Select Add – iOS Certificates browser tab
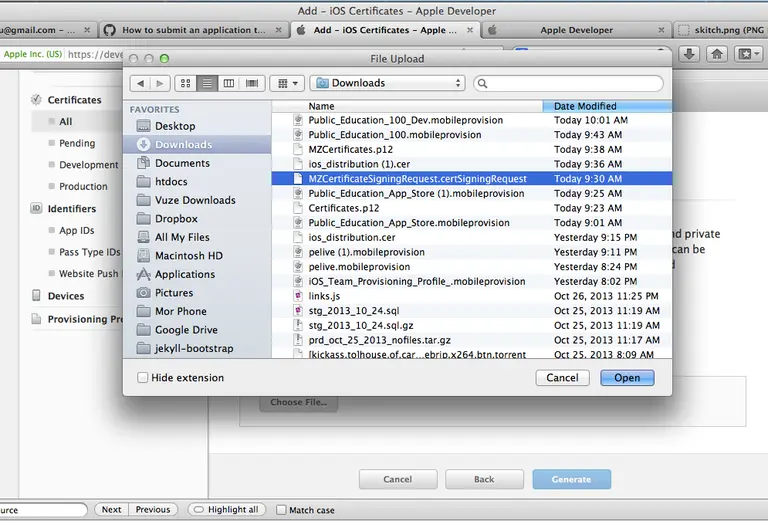Viewport: 768px width, 521px height. pyautogui.click(x=385, y=30)
